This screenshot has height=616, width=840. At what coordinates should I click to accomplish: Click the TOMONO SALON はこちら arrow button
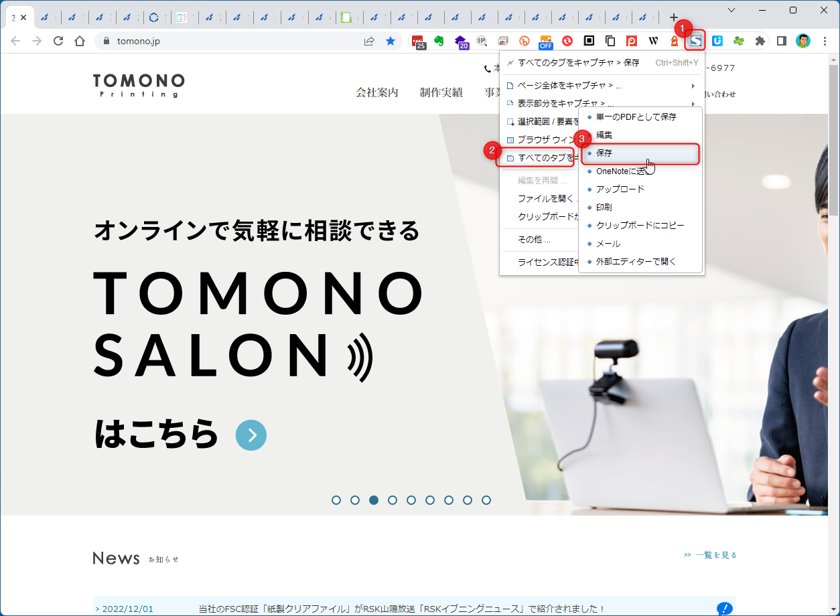pos(251,435)
